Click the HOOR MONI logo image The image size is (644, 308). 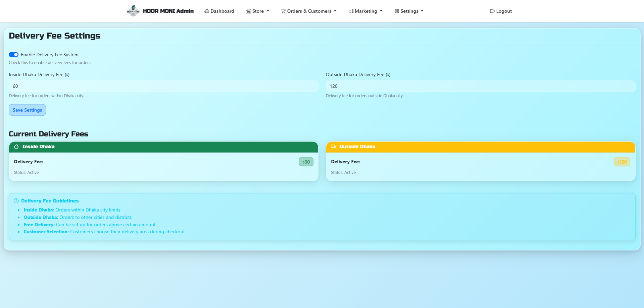pyautogui.click(x=133, y=11)
